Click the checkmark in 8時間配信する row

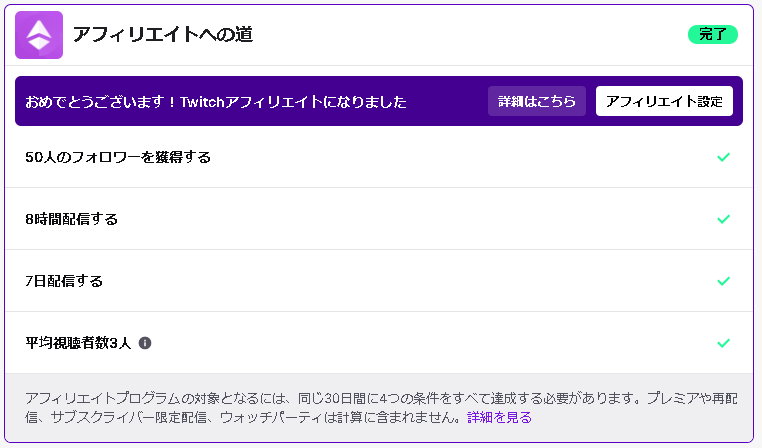pyautogui.click(x=724, y=219)
